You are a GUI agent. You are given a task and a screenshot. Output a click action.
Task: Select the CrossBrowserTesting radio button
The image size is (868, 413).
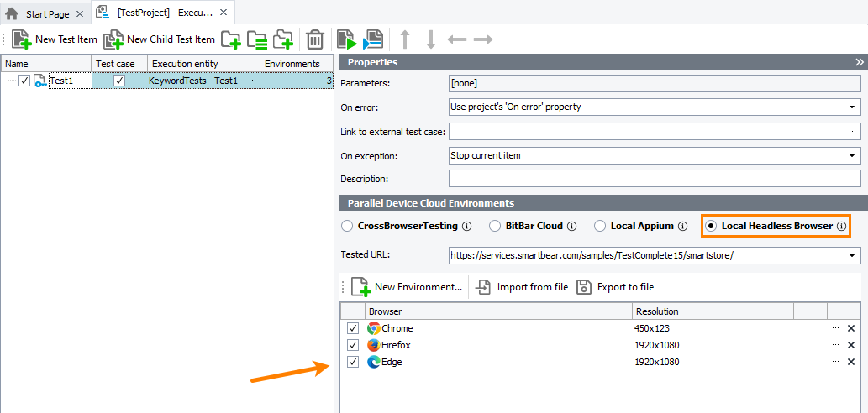347,226
